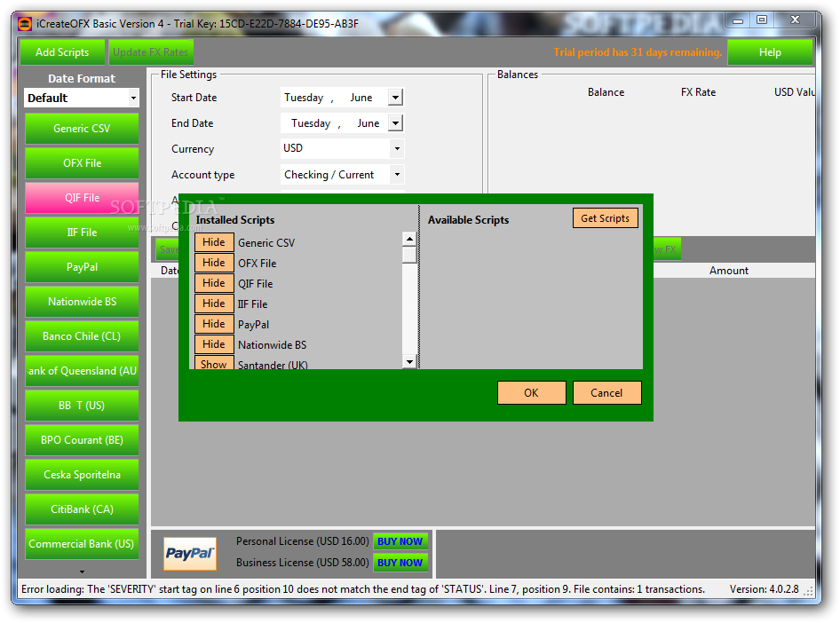Viewport: 840px width, 623px height.
Task: Open Start Date picker dropdown arrow
Action: (395, 98)
